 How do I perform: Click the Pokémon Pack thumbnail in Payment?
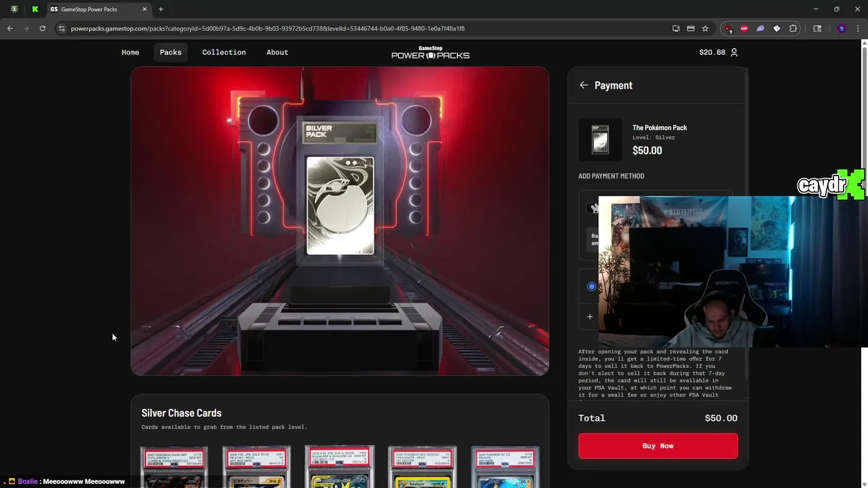pyautogui.click(x=600, y=140)
